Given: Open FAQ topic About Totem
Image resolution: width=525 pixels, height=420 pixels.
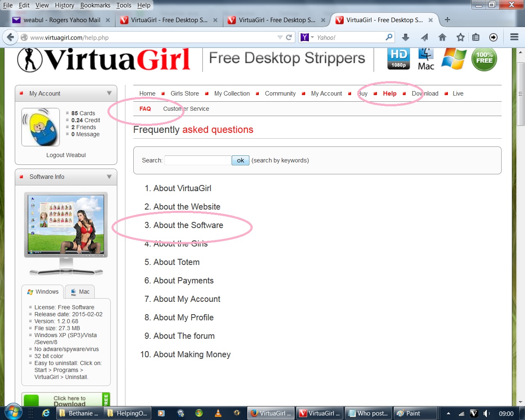Looking at the screenshot, I should (x=176, y=262).
